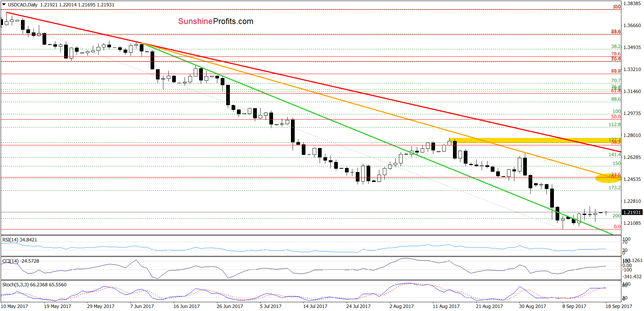Click the green 173.2 Fibonacci level label

pos(615,188)
